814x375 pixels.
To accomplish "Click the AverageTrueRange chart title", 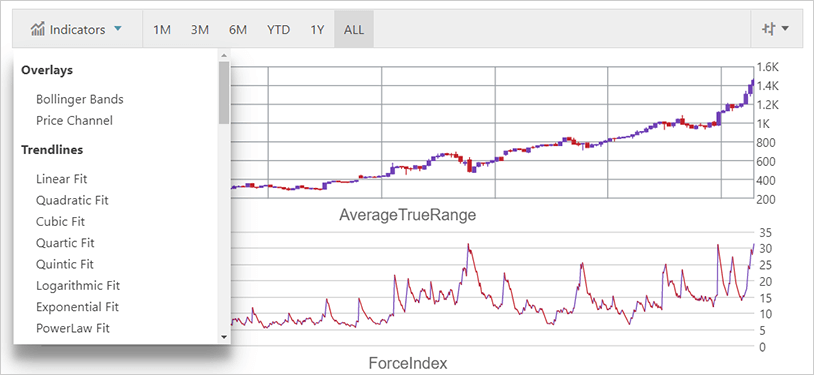I will 408,215.
